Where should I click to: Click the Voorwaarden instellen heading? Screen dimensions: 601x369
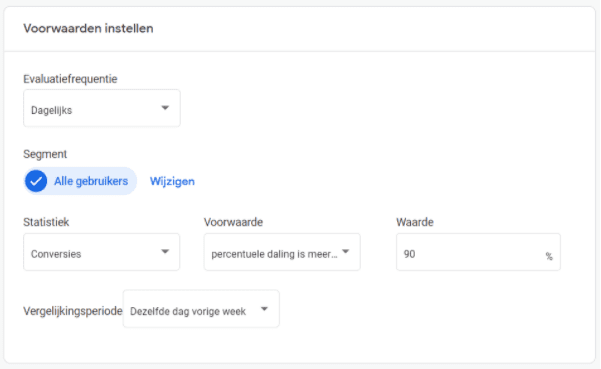(x=88, y=28)
